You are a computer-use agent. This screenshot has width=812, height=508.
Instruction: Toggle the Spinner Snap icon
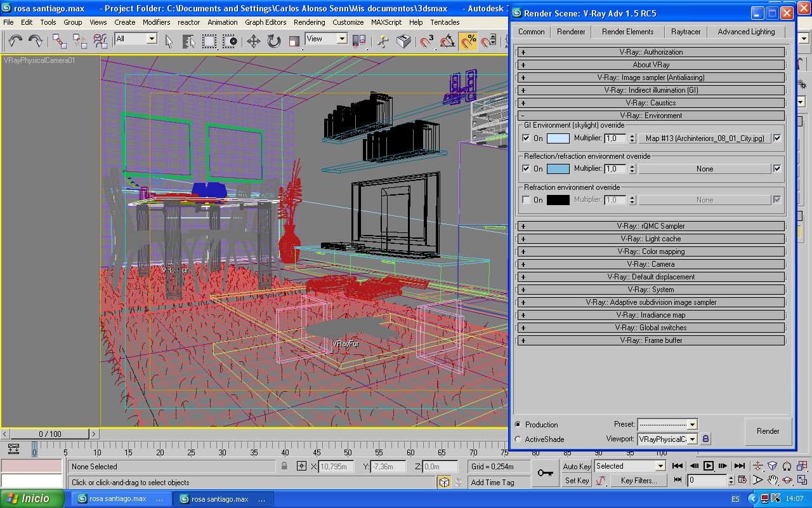(488, 42)
